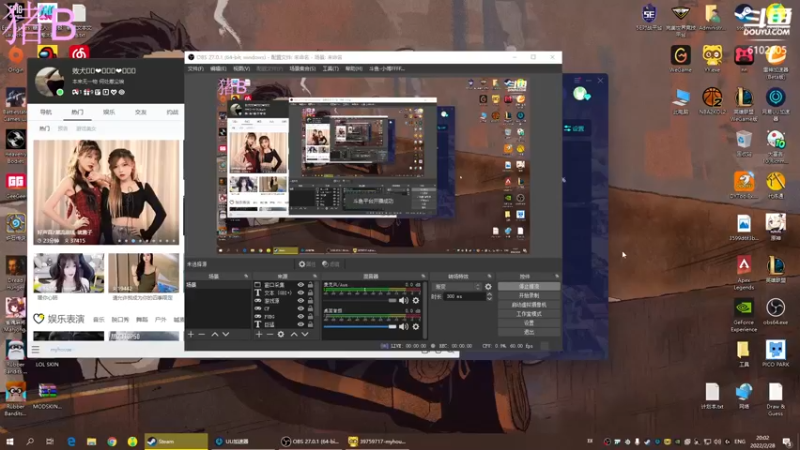Open 桌面音频 audio settings gear in mixer
Image resolution: width=800 pixels, height=450 pixels.
click(x=416, y=327)
